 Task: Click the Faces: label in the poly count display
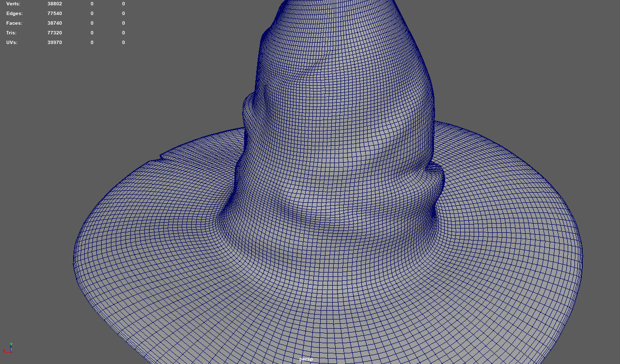click(x=14, y=23)
